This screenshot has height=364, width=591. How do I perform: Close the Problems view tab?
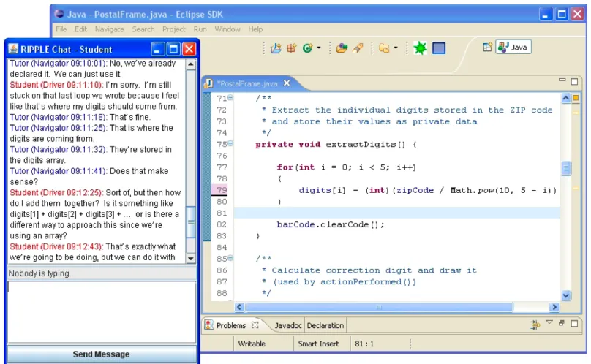255,325
